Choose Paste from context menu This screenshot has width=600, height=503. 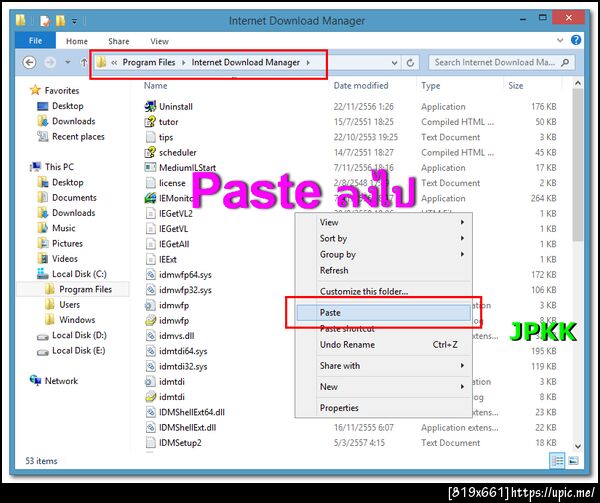coord(383,313)
